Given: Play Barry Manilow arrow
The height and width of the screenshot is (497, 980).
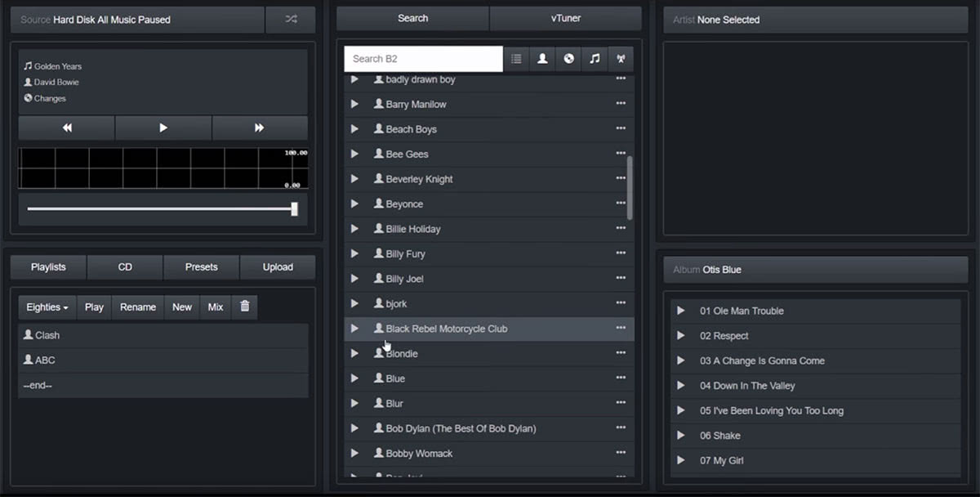Looking at the screenshot, I should point(354,104).
